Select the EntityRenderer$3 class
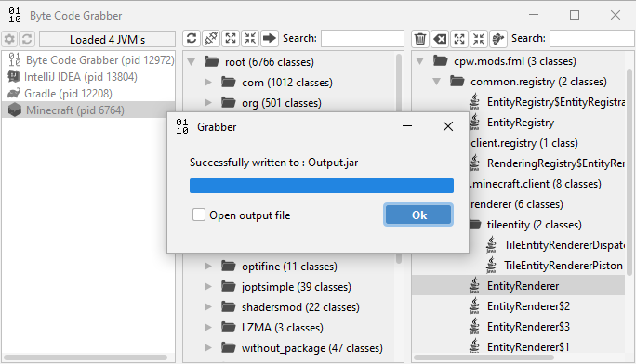This screenshot has width=636, height=364. (x=528, y=326)
